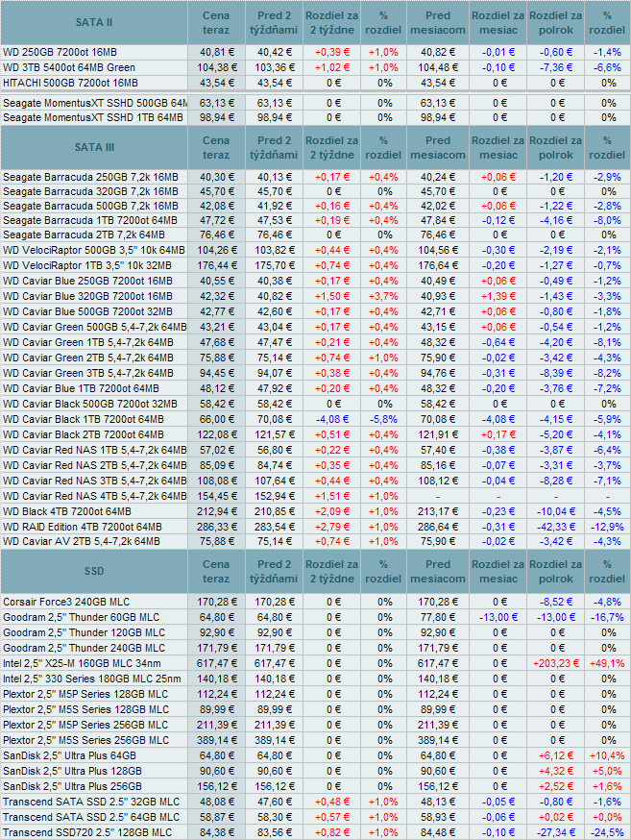Click the -8,2% percent difference cell
The width and height of the screenshot is (631, 840).
click(x=607, y=373)
